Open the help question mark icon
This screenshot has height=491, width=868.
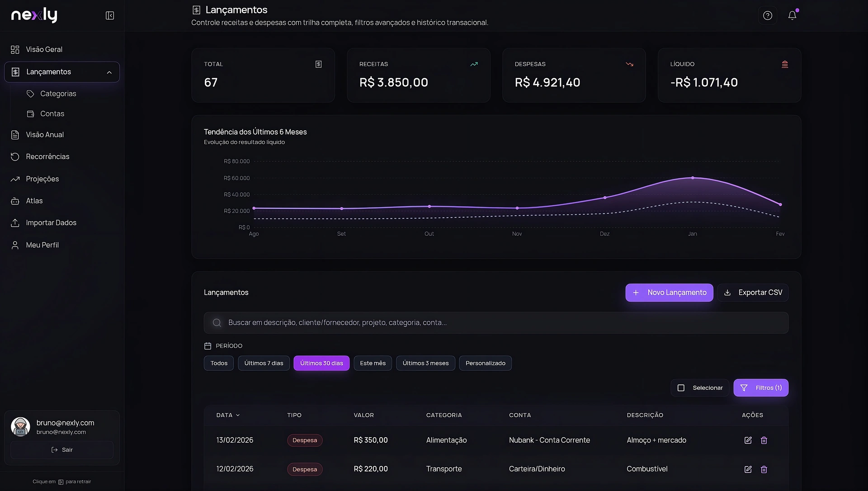[767, 16]
